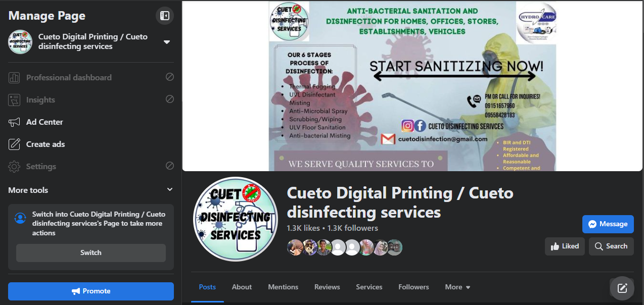Viewport: 644px width, 305px height.
Task: Click the Ad Center megaphone icon
Action: [x=14, y=122]
